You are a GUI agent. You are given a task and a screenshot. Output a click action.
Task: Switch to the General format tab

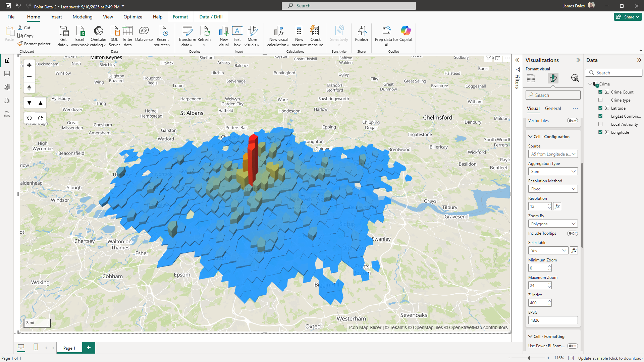552,108
